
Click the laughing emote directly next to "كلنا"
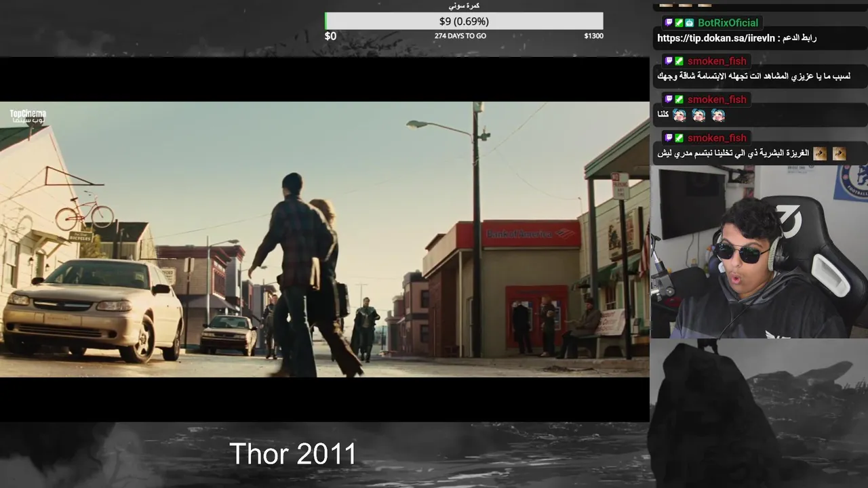679,115
